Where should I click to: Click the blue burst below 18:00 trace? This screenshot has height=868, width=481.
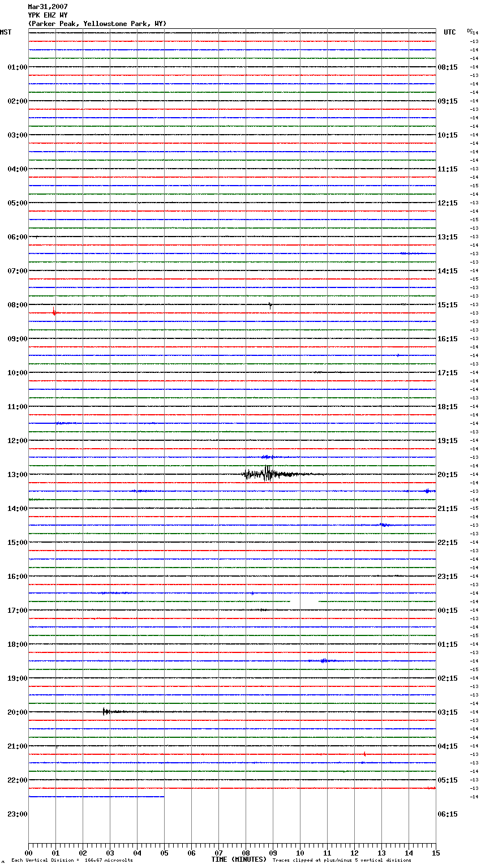(323, 660)
